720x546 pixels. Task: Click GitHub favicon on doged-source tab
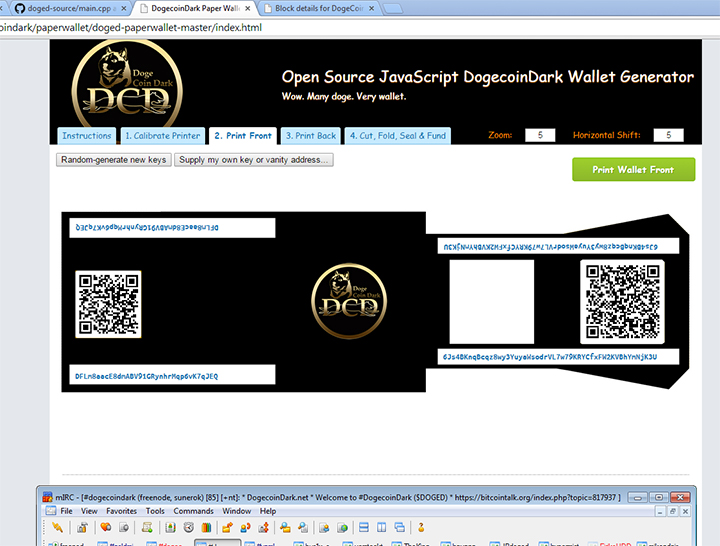(20, 8)
